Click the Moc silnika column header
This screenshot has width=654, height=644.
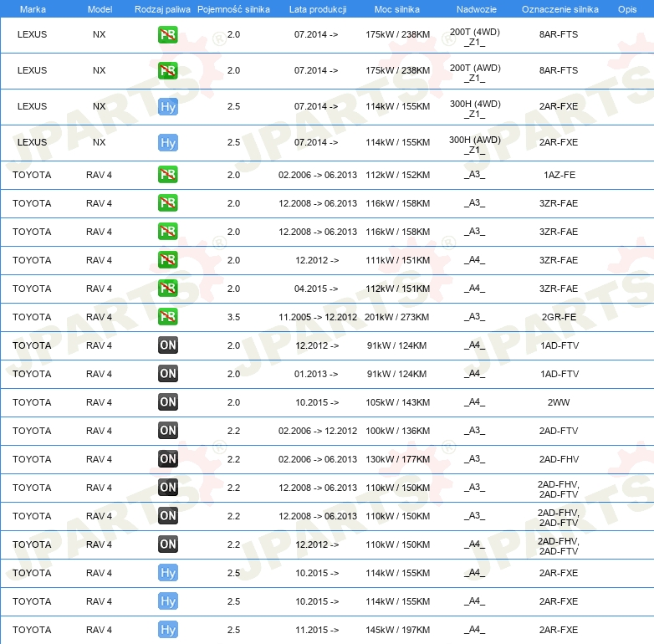pyautogui.click(x=396, y=9)
